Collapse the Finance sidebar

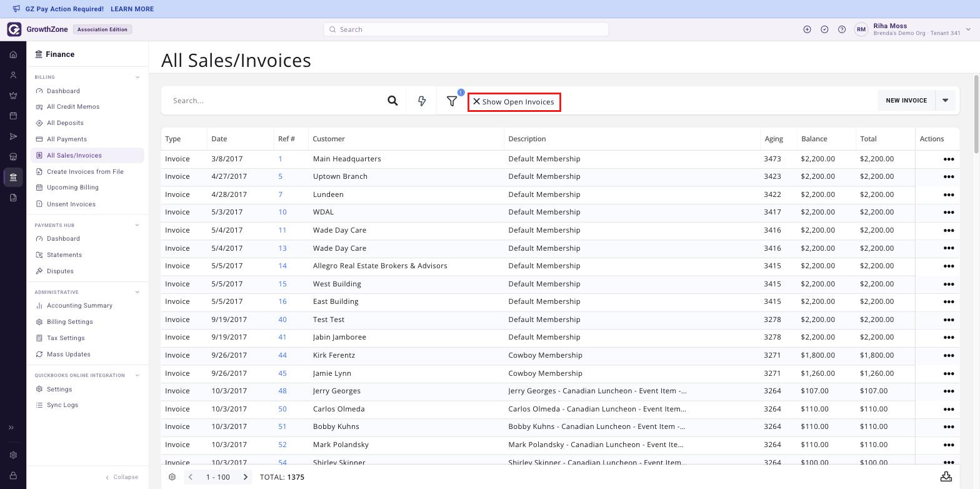122,477
